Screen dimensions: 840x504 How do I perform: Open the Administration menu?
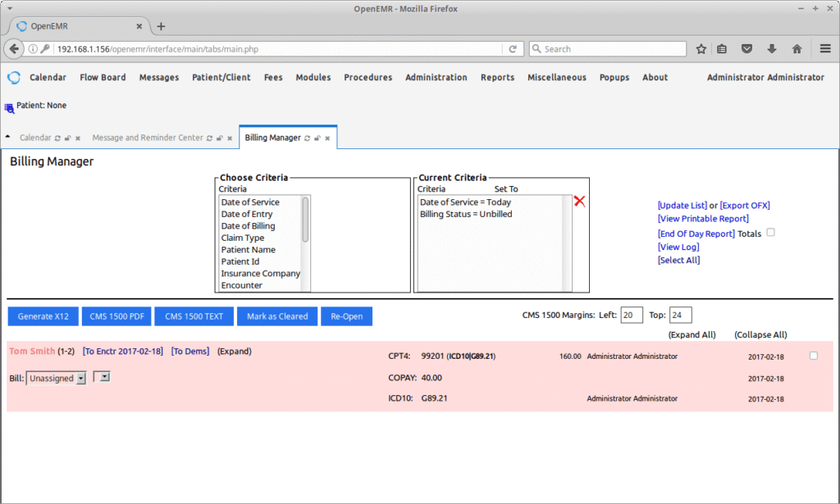(436, 77)
